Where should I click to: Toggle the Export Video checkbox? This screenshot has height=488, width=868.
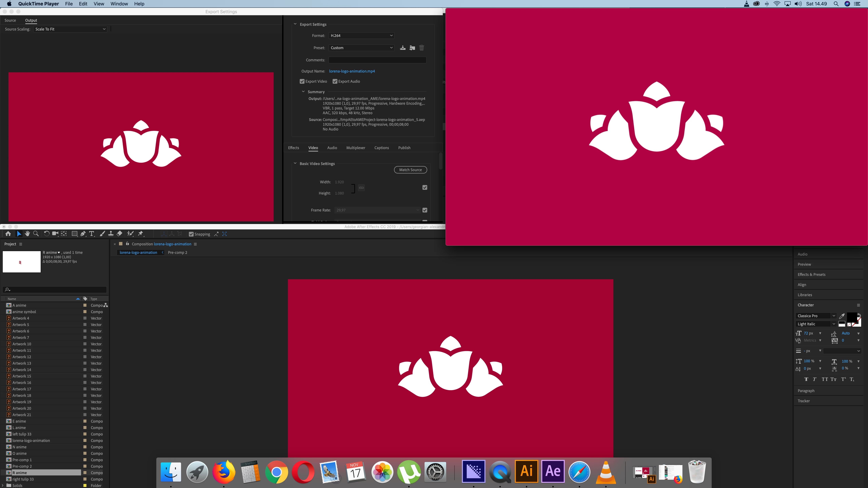click(x=302, y=82)
